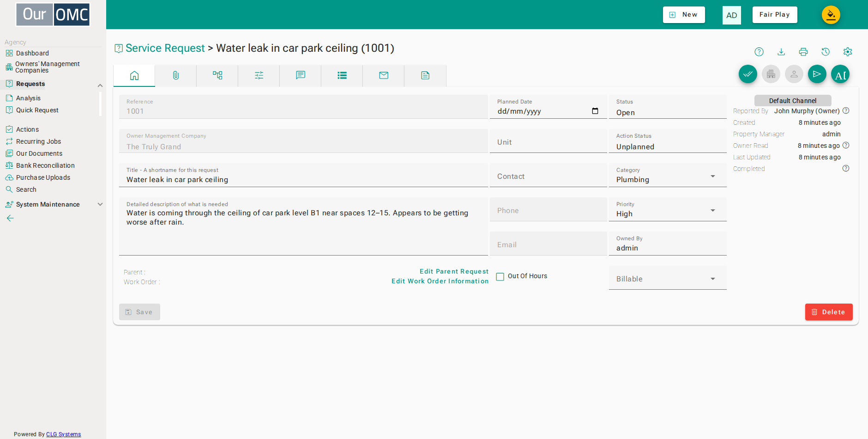The height and width of the screenshot is (439, 868).
Task: Open the Category dropdown showing Plumbing
Action: tap(668, 176)
